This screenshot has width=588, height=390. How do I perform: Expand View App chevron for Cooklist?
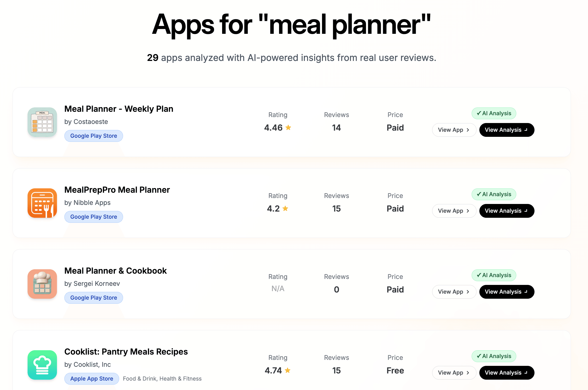(x=468, y=373)
